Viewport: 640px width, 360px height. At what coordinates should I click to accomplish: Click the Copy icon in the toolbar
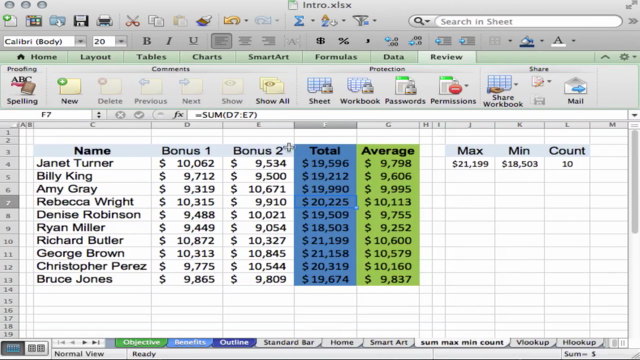[x=156, y=21]
